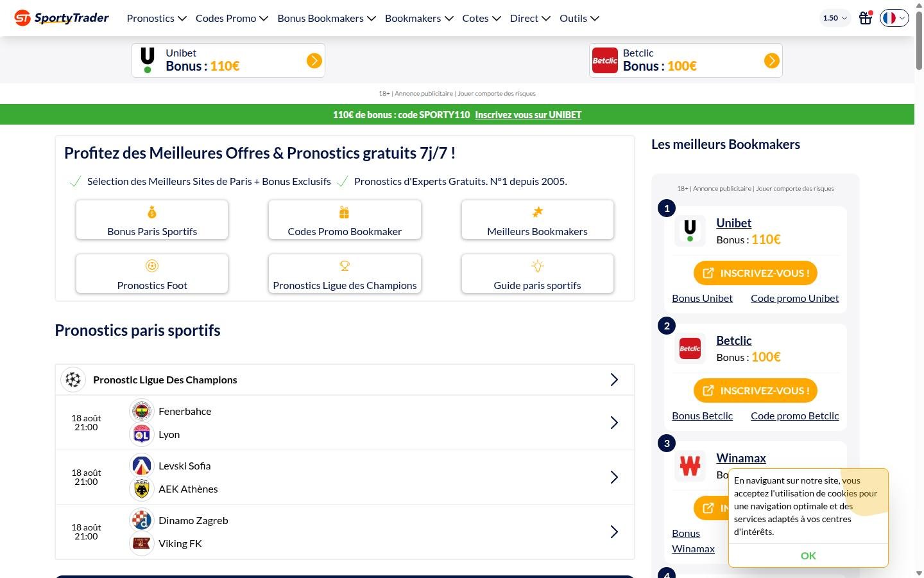This screenshot has height=578, width=924.
Task: Open Code promo Betclic link
Action: (794, 416)
